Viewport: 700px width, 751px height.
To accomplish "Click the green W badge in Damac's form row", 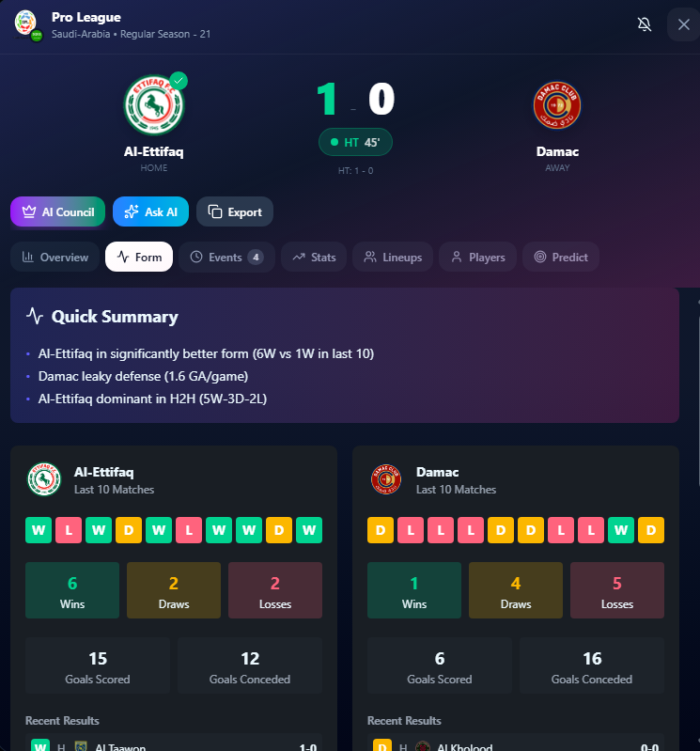I will [621, 530].
